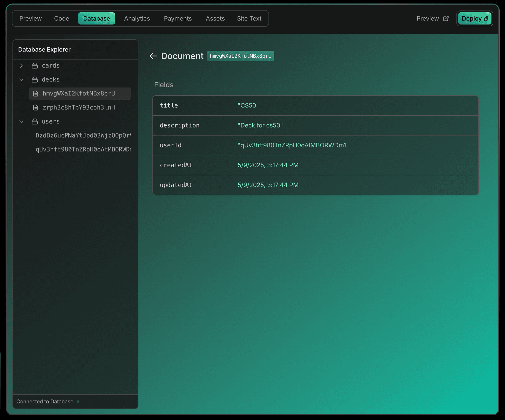Click the document ID badge hmvgWXaI2KfotNBx8prU
This screenshot has height=420, width=505.
tap(240, 56)
